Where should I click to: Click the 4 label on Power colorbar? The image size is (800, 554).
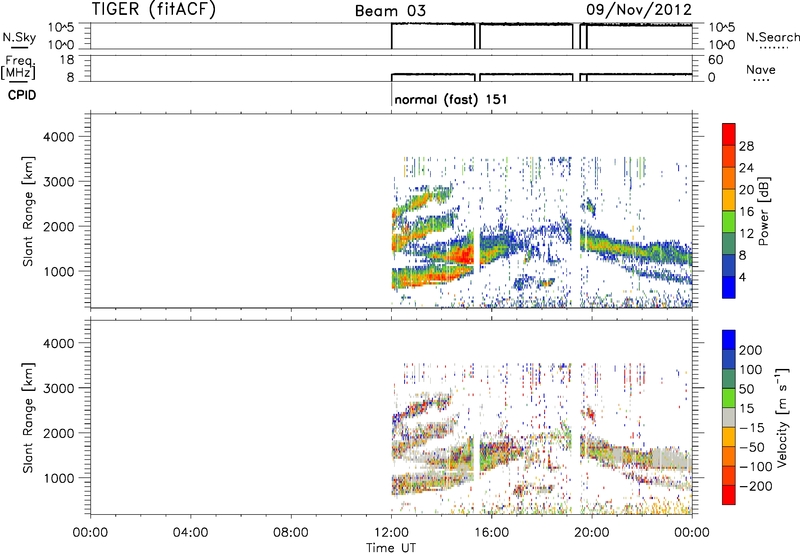tap(743, 277)
